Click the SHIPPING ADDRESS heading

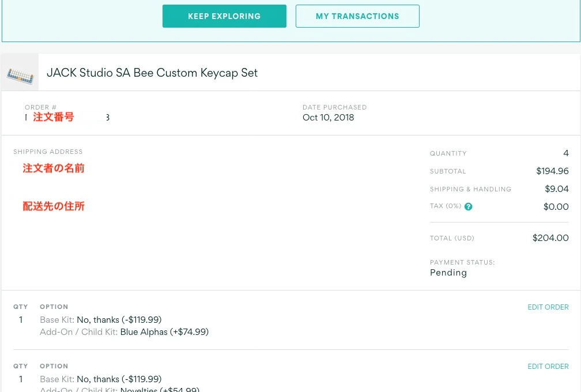pyautogui.click(x=48, y=152)
